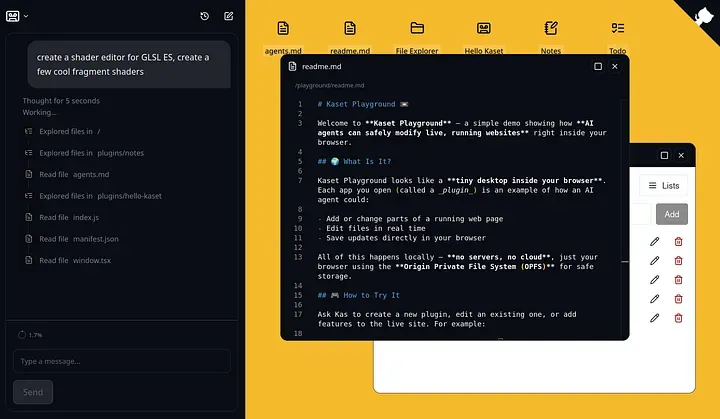Open 'Explored files in /' step
720x419 pixels.
pyautogui.click(x=63, y=131)
